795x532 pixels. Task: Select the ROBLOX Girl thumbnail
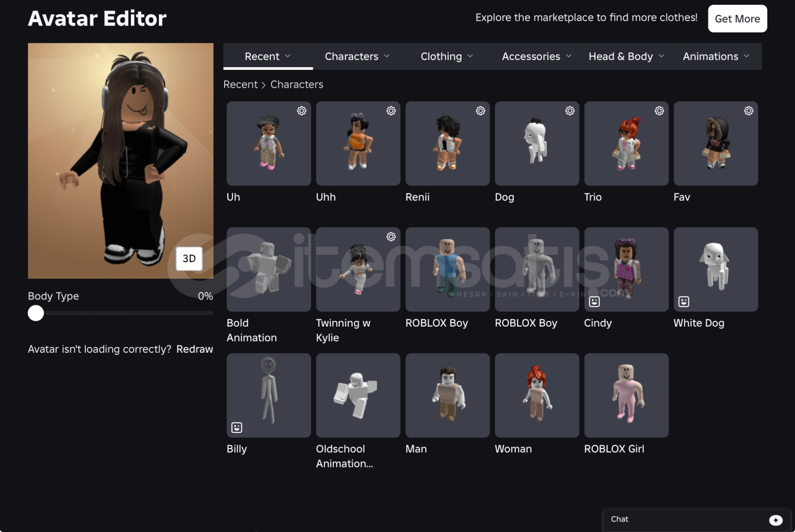pyautogui.click(x=626, y=396)
